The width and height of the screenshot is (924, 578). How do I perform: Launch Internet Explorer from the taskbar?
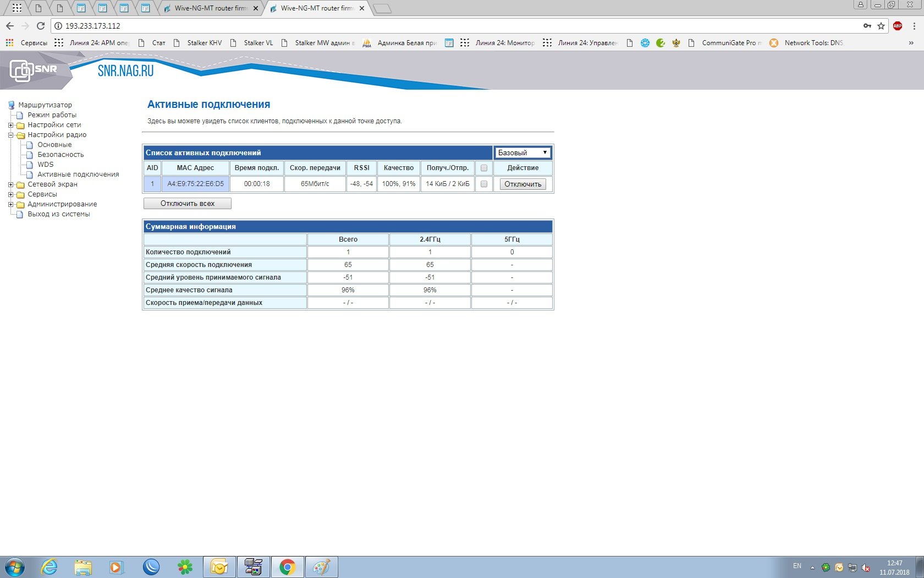click(x=50, y=567)
